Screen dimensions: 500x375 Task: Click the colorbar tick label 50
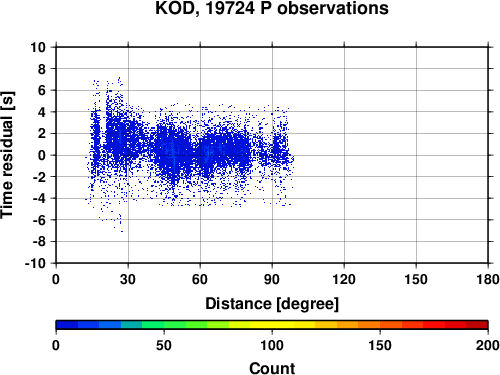click(164, 345)
